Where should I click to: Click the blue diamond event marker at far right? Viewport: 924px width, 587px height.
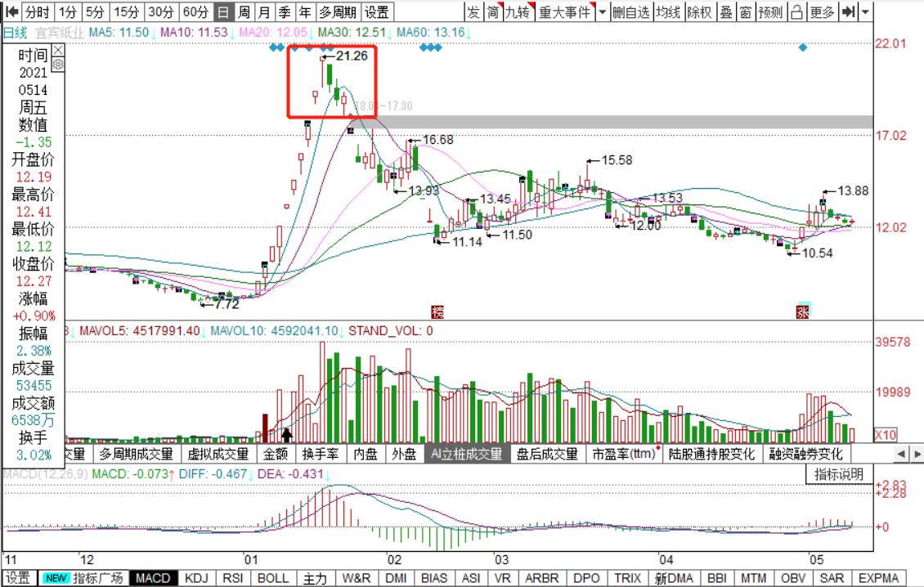pos(803,47)
